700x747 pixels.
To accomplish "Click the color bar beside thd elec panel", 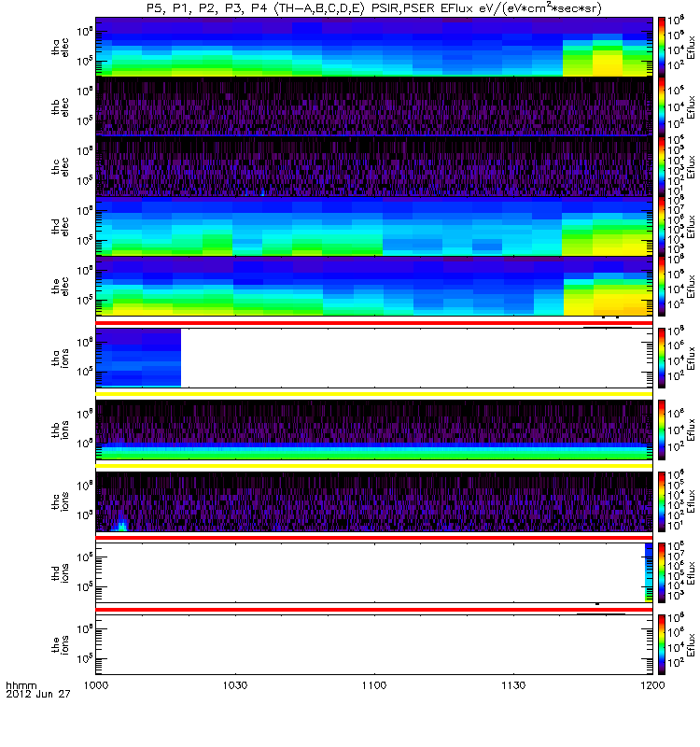I will [662, 226].
